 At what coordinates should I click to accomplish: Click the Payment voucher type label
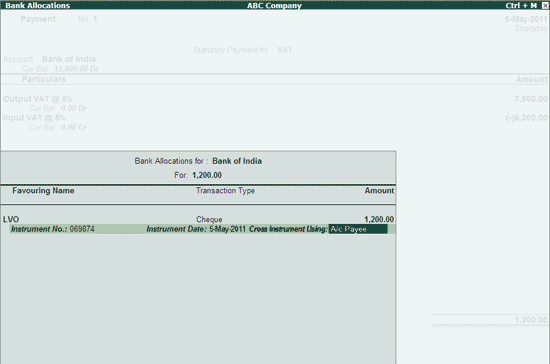(x=38, y=19)
